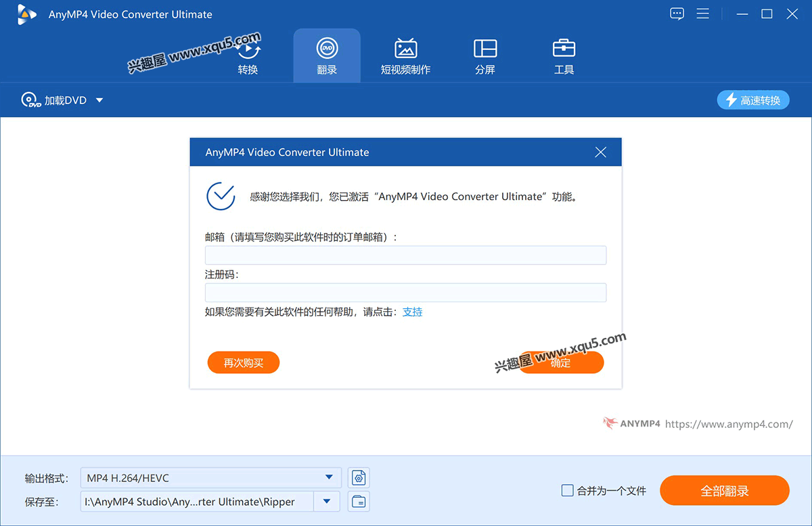Expand the save path dropdown arrow
The image size is (812, 526).
point(328,502)
